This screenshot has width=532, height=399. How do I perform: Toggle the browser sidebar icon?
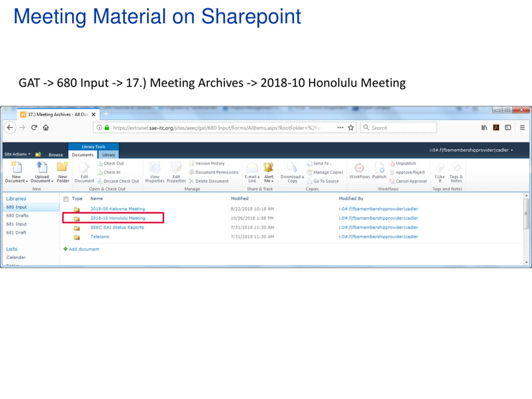[x=508, y=127]
